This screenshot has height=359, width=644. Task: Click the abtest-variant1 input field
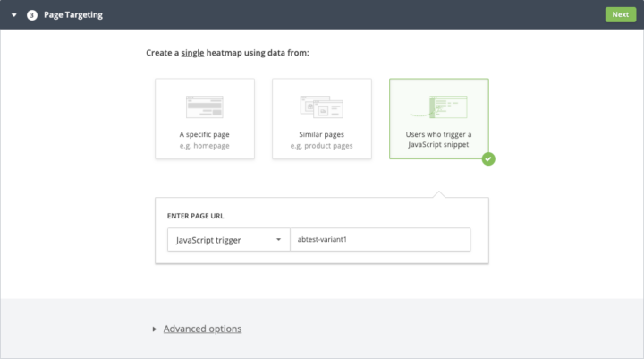380,240
